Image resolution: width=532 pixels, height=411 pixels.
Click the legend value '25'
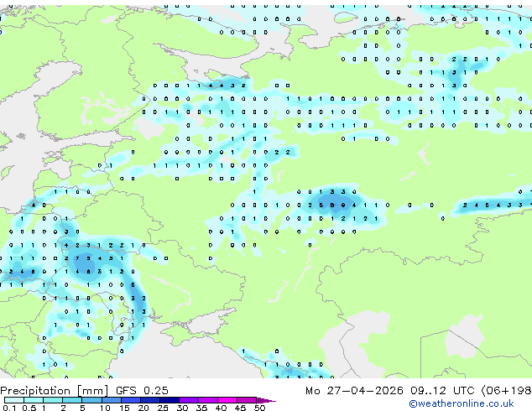click(x=163, y=408)
